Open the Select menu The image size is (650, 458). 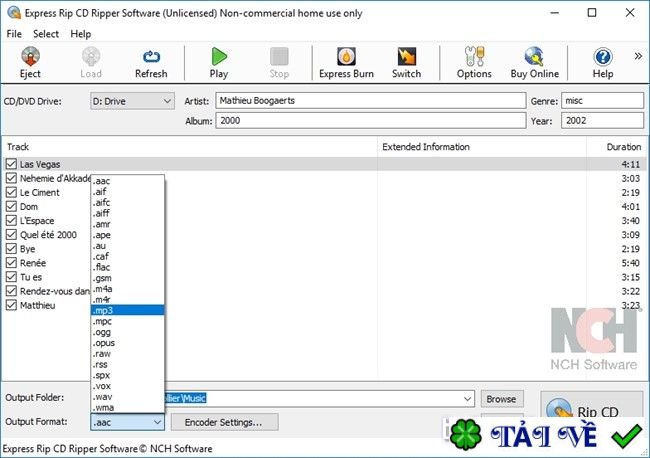click(x=46, y=34)
